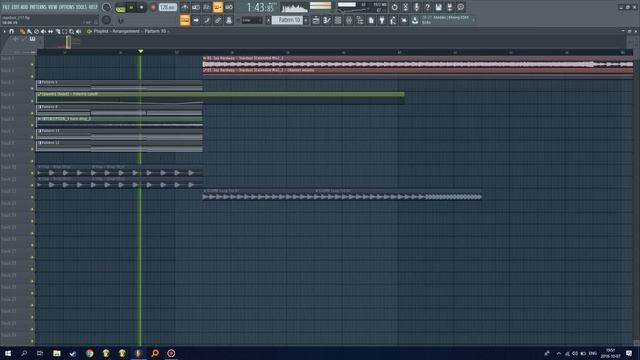Click the fifth view shortcut icon

point(229,20)
